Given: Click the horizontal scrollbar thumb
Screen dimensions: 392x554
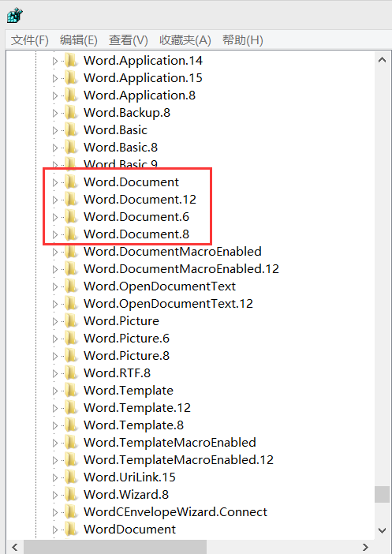Looking at the screenshot, I should [x=115, y=547].
